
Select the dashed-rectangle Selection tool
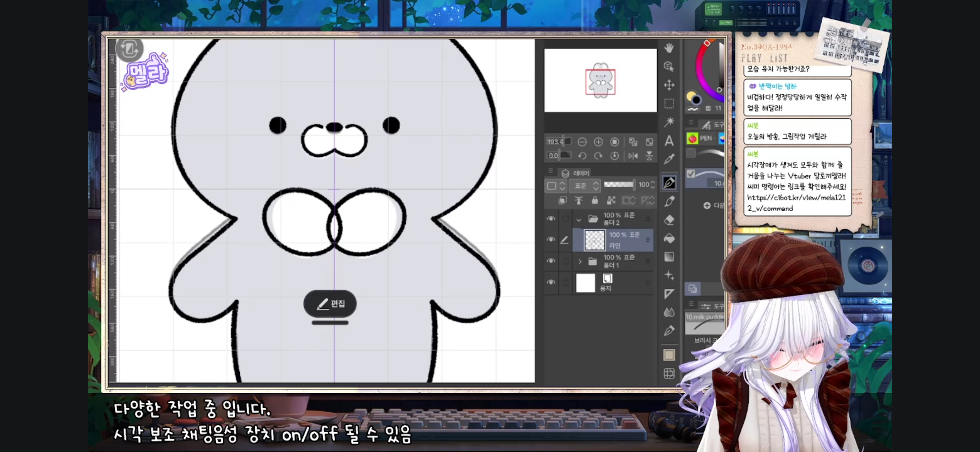(x=669, y=103)
